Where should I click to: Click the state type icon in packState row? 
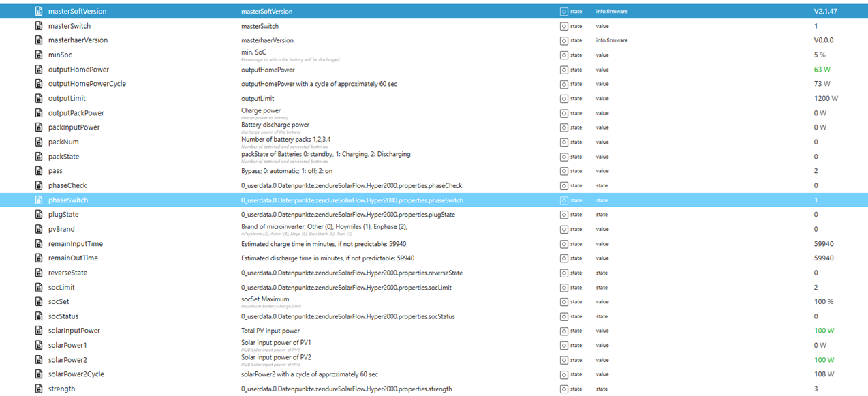click(x=563, y=157)
